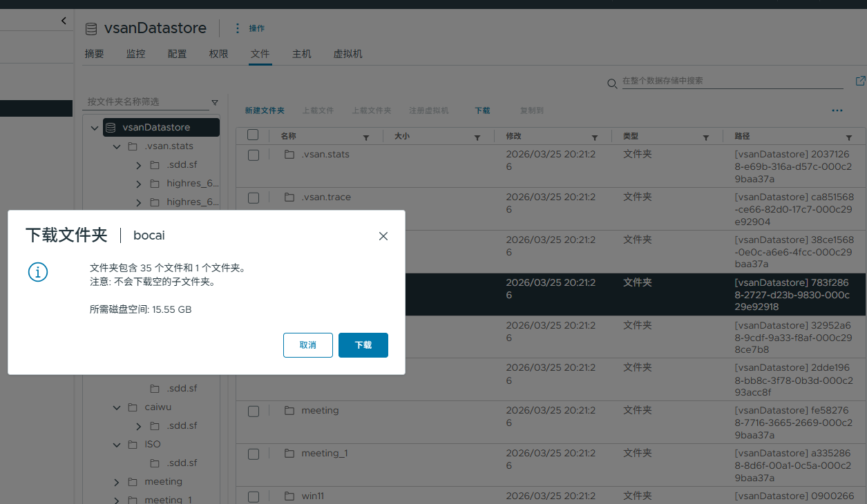
Task: Filter the 类型 column
Action: (x=706, y=137)
